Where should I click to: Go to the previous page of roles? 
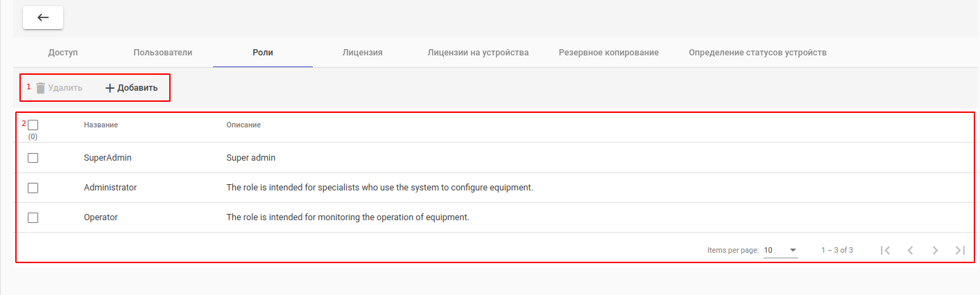click(x=910, y=250)
